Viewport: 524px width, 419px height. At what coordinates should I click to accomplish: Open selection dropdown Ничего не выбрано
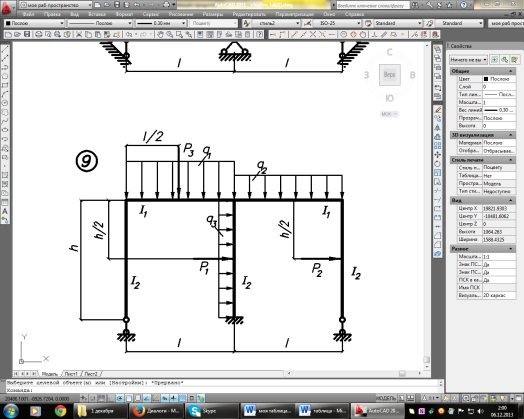coord(468,60)
